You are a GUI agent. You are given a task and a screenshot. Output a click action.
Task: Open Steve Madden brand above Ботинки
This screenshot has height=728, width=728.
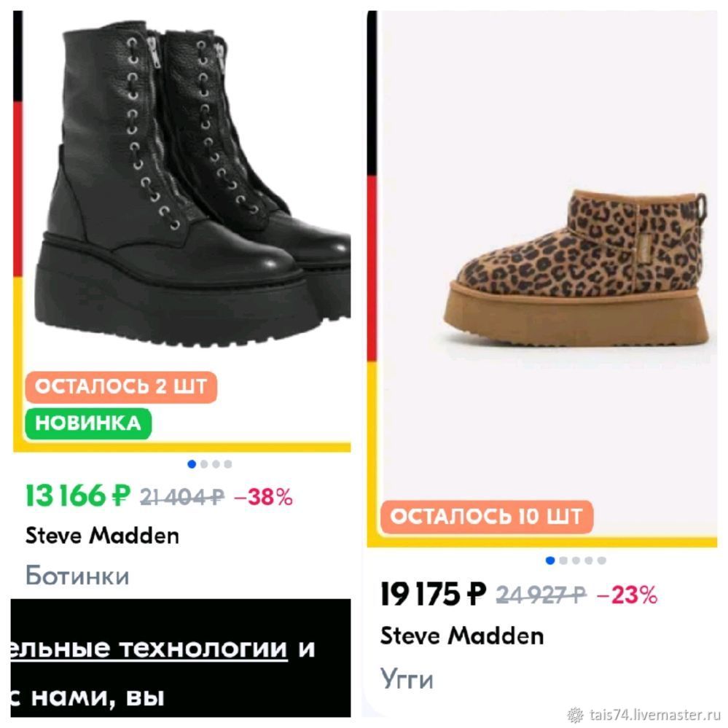point(102,536)
